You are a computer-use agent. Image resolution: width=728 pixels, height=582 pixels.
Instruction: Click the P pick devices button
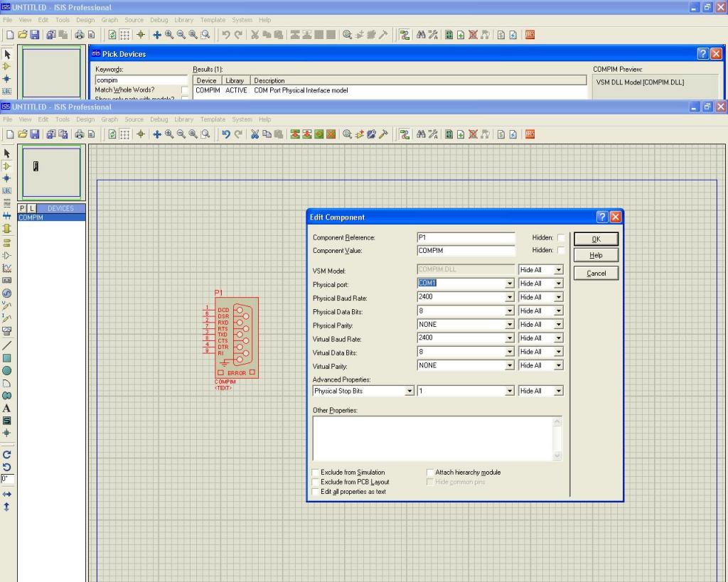(21, 209)
